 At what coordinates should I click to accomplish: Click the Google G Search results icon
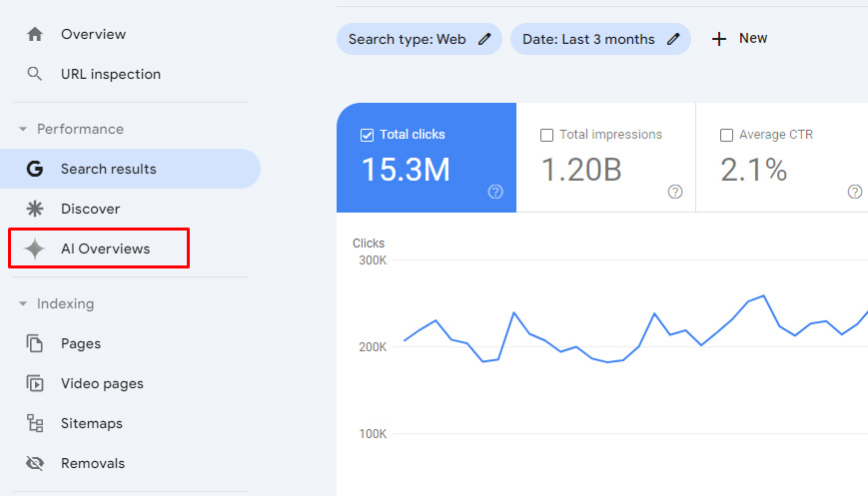35,169
